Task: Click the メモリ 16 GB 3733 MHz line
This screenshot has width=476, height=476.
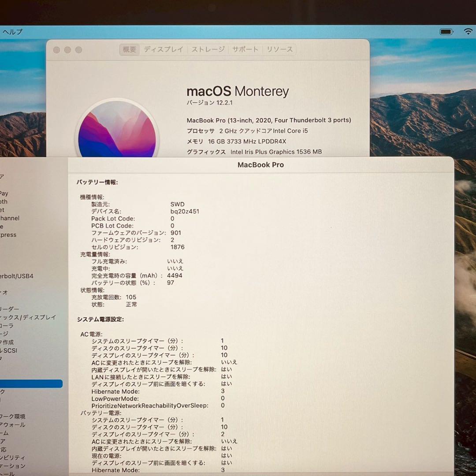Action: tap(236, 141)
